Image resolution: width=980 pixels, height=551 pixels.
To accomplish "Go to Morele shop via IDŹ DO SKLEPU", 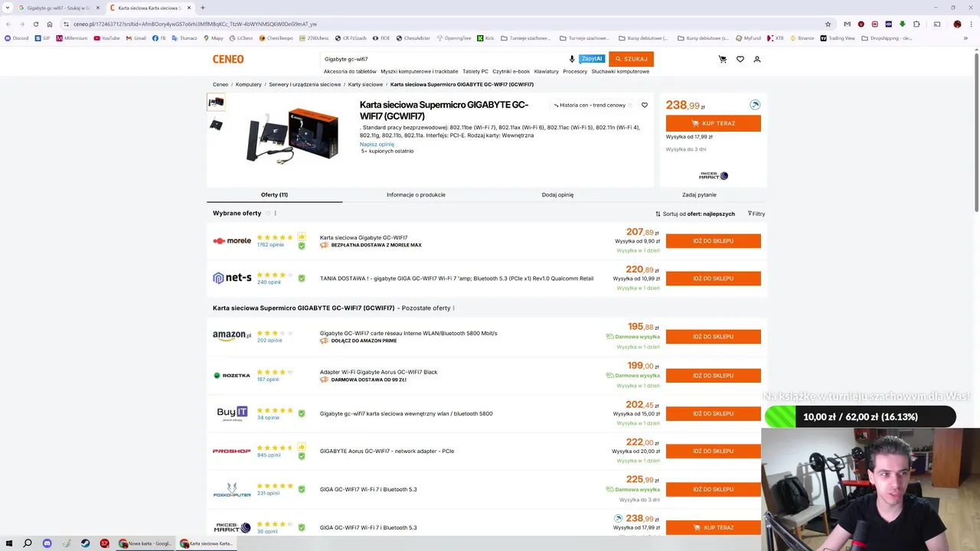I will 713,241.
